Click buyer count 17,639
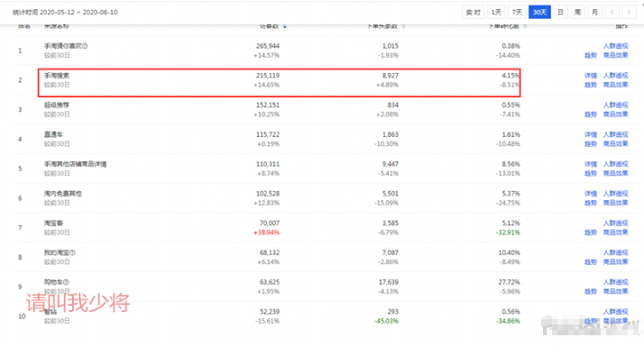Screen dimensions: 644x347 tap(389, 282)
